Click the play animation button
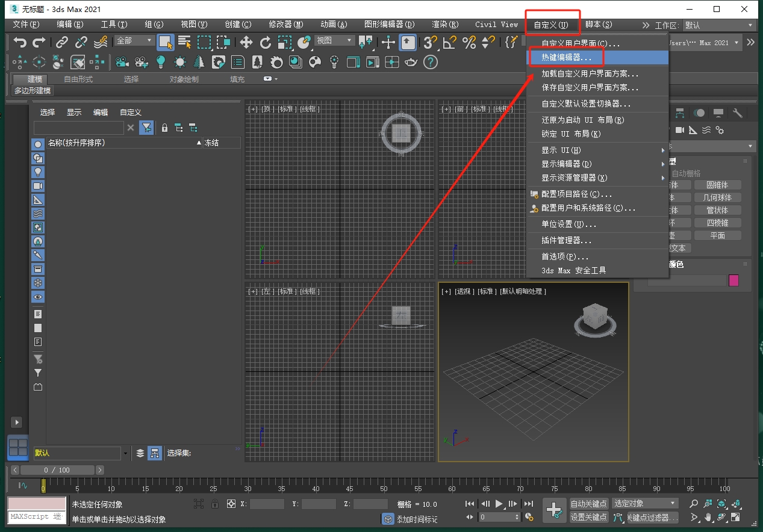The height and width of the screenshot is (532, 763). tap(499, 504)
